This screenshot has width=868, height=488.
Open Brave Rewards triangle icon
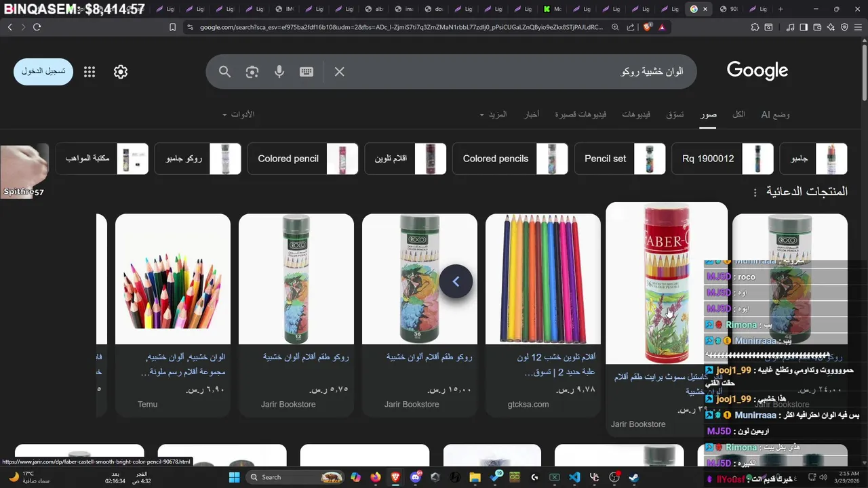pos(662,27)
